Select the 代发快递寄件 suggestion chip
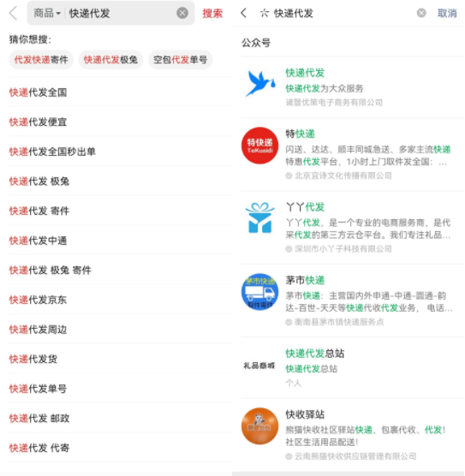Viewport: 465px width, 476px height. point(41,60)
